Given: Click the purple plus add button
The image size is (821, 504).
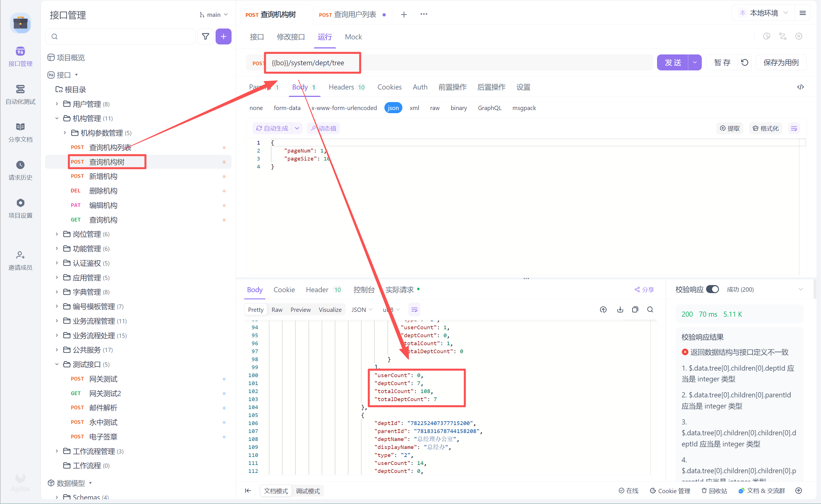Looking at the screenshot, I should coord(223,36).
